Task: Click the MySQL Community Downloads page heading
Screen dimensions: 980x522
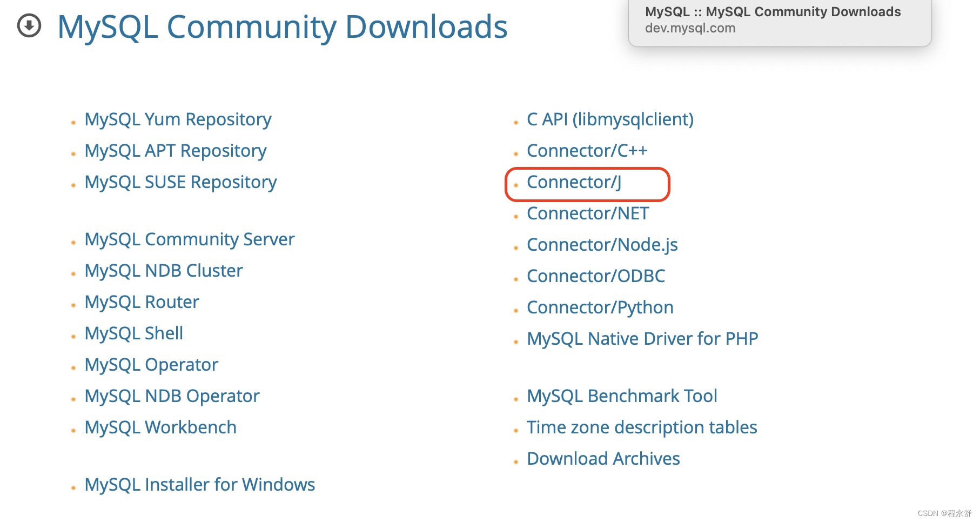Action: click(283, 27)
